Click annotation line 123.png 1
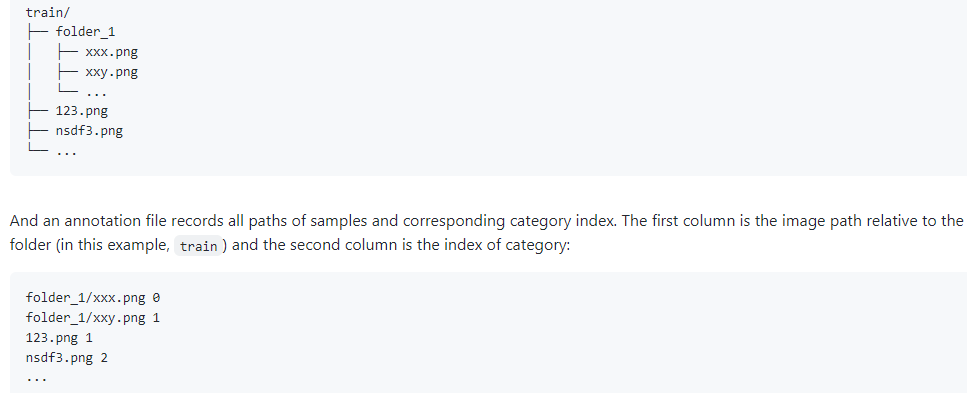Viewport: 967px width, 393px height. coord(59,338)
